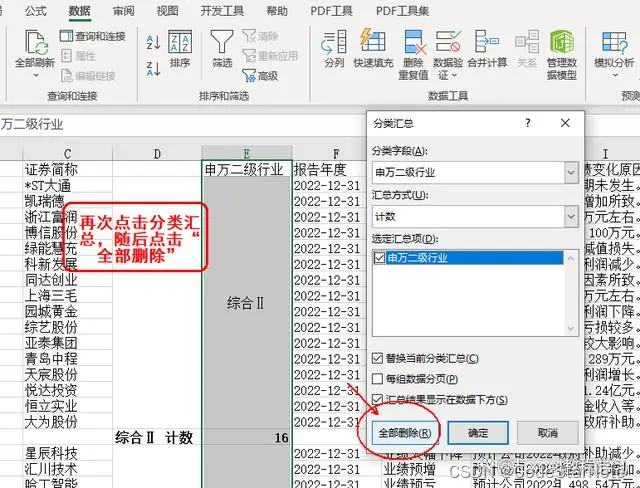Viewport: 640px width, 488px height.
Task: Toggle 汇总结果显示在数据下方 checkbox
Action: click(378, 399)
